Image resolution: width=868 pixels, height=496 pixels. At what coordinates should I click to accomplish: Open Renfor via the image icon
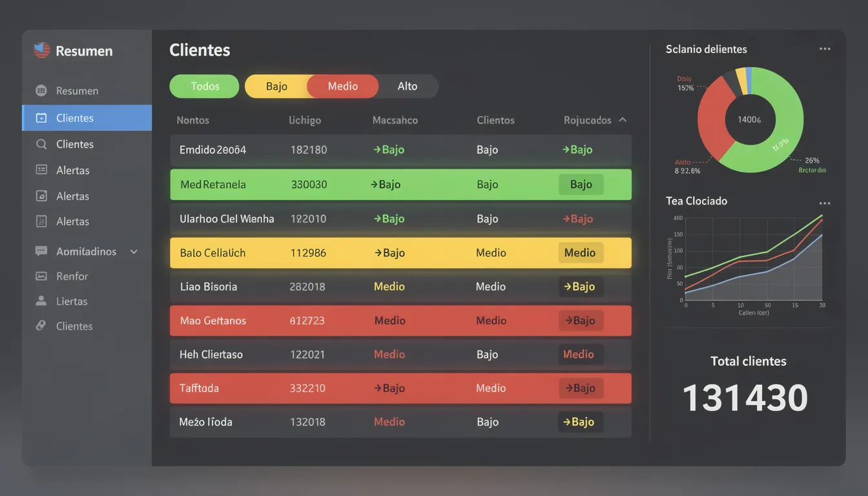[x=41, y=276]
